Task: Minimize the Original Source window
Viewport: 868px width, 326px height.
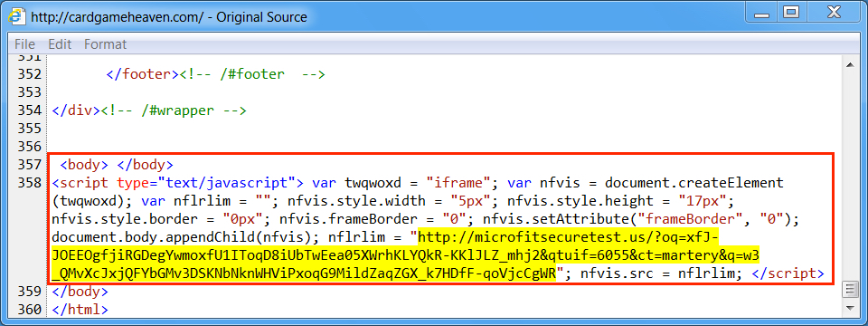Action: 761,13
